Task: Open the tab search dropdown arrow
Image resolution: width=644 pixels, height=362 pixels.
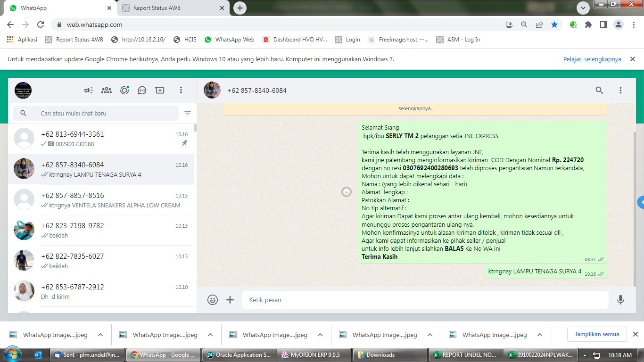Action: click(x=583, y=8)
